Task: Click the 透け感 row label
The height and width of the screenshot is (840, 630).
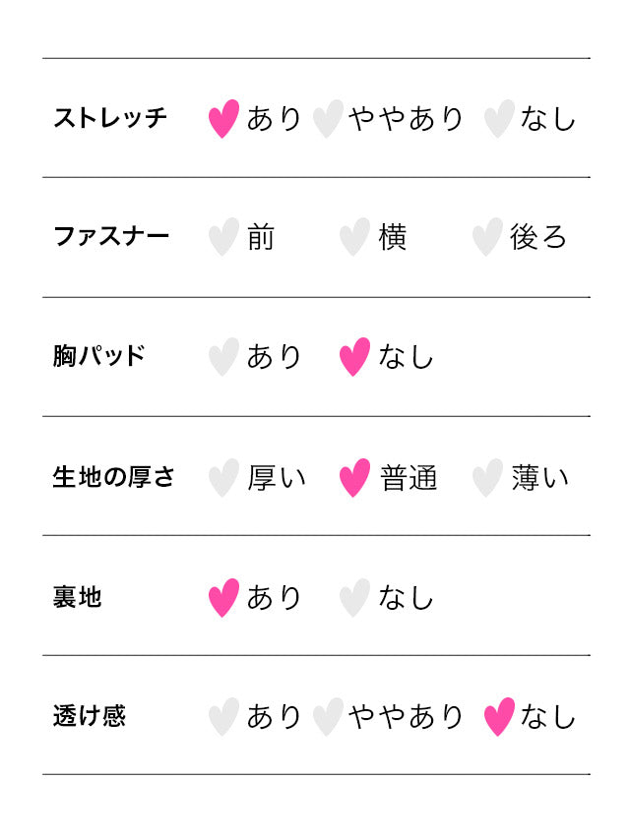Action: tap(90, 717)
